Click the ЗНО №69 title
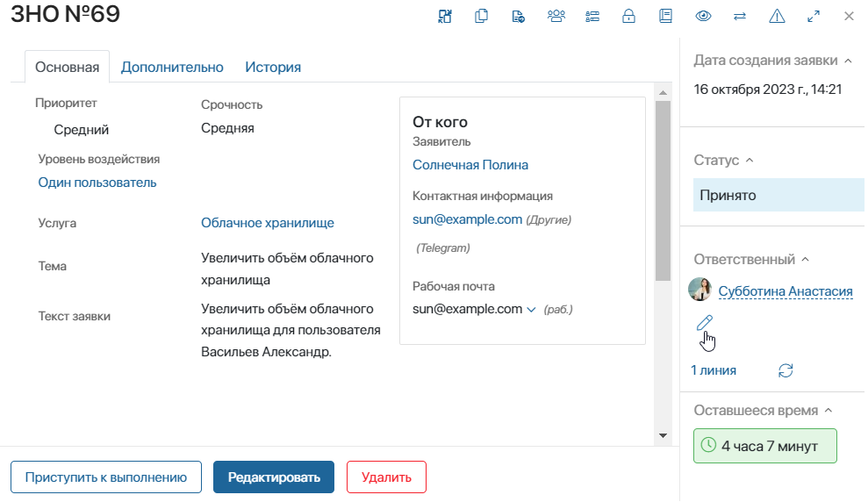The height and width of the screenshot is (502, 868). click(65, 14)
